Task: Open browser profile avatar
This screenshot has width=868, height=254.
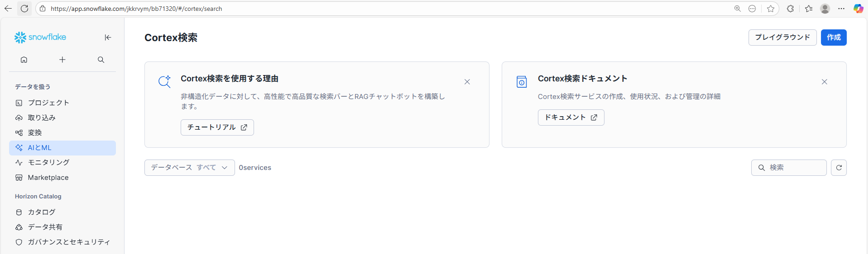Action: [825, 9]
